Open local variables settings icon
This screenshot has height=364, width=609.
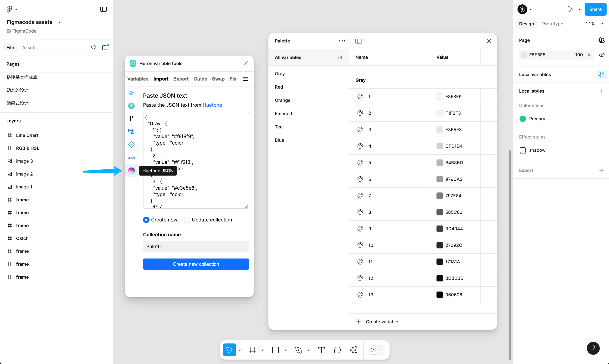coord(601,74)
